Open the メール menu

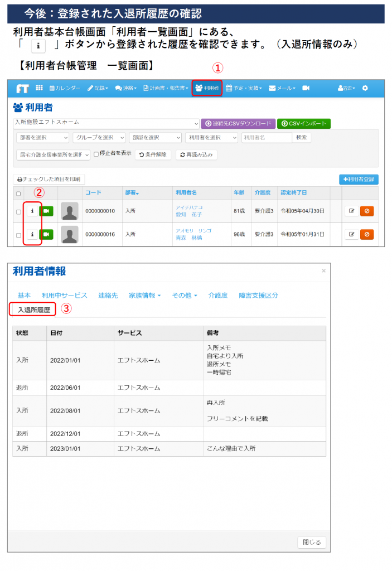(x=282, y=88)
